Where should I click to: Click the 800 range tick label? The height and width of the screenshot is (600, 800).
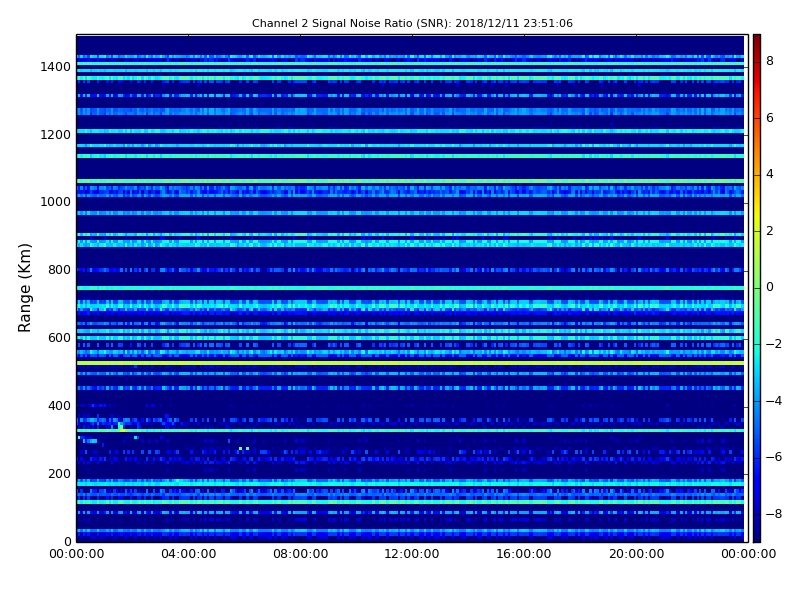(x=59, y=270)
